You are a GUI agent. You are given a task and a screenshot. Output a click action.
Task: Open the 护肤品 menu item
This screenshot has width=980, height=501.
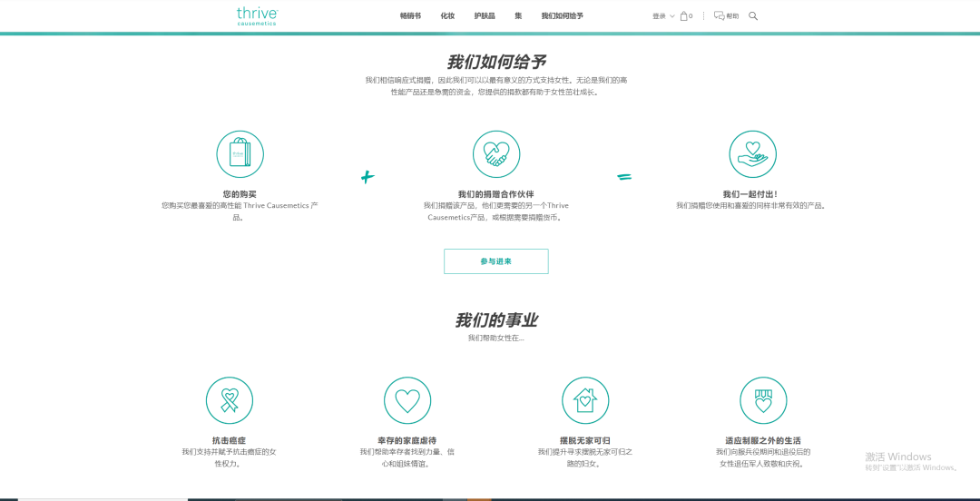tap(485, 16)
